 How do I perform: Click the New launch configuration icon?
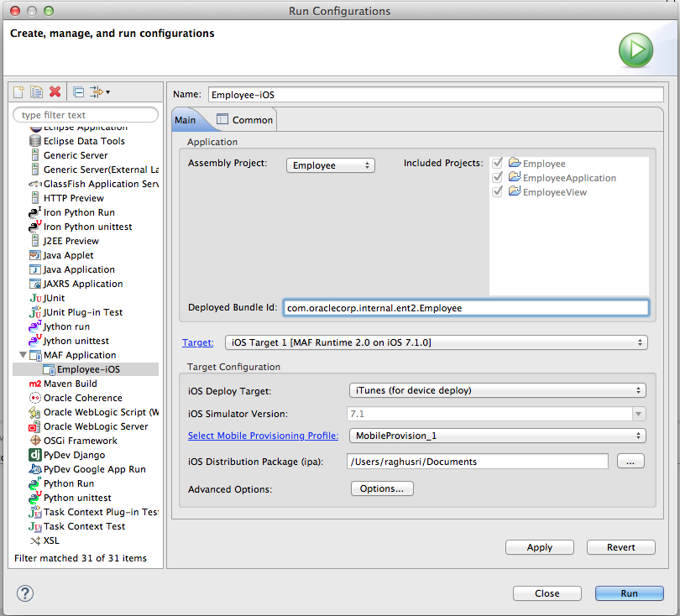18,92
